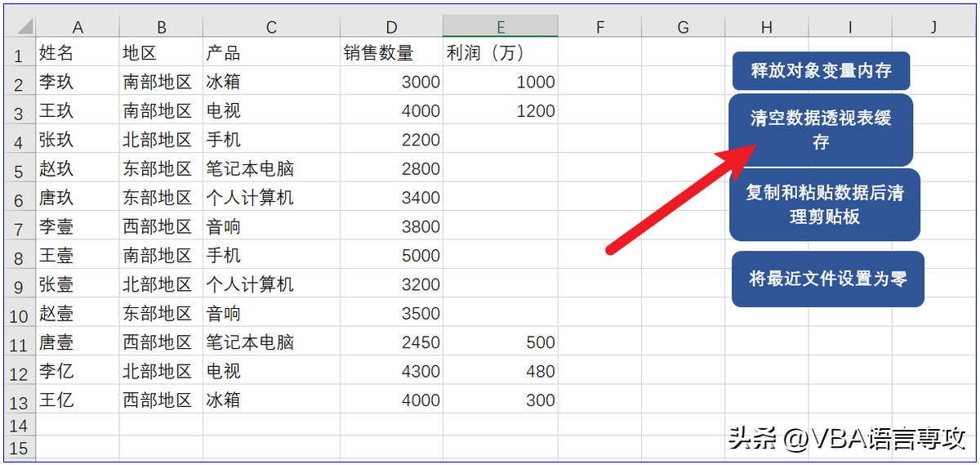Select row 13 header
980x465 pixels.
tap(20, 400)
